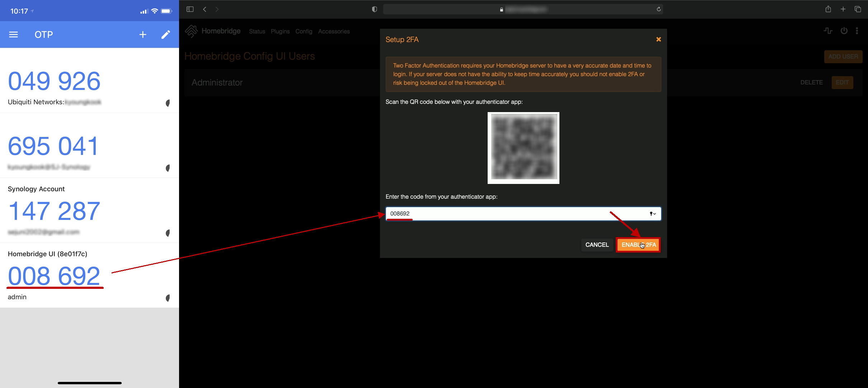Click the Safari back navigation arrow
The image size is (868, 388).
point(205,9)
